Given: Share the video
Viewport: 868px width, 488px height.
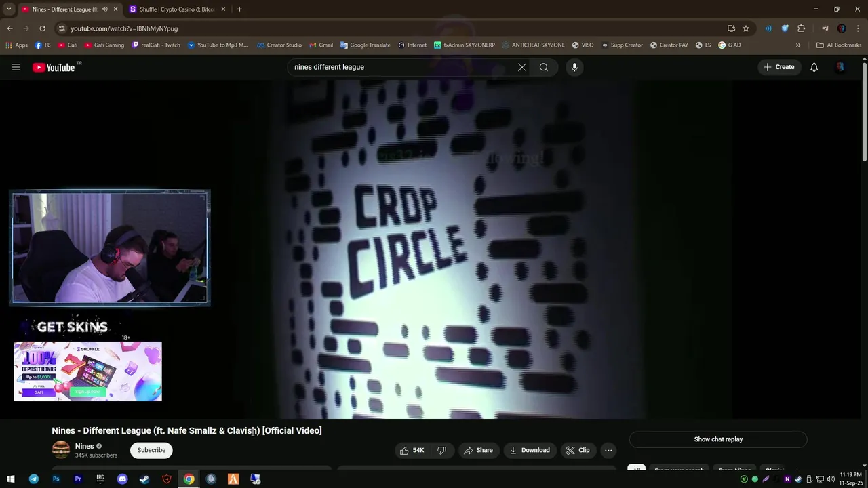Looking at the screenshot, I should (478, 450).
